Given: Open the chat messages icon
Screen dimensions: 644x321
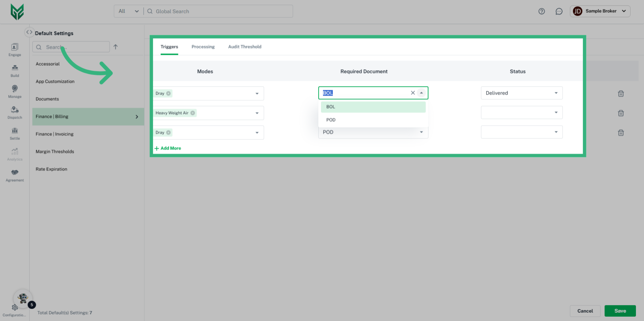Looking at the screenshot, I should [559, 11].
